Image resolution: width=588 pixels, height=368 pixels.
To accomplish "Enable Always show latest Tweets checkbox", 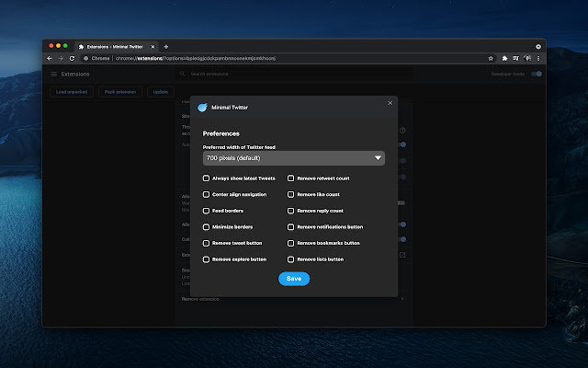I will pyautogui.click(x=207, y=178).
